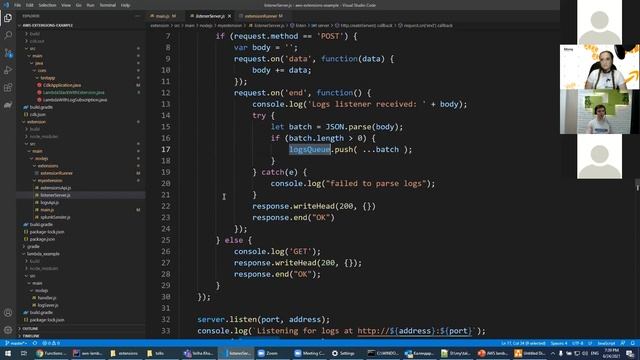
Task: Switch to the main.js editor tab
Action: 164,16
